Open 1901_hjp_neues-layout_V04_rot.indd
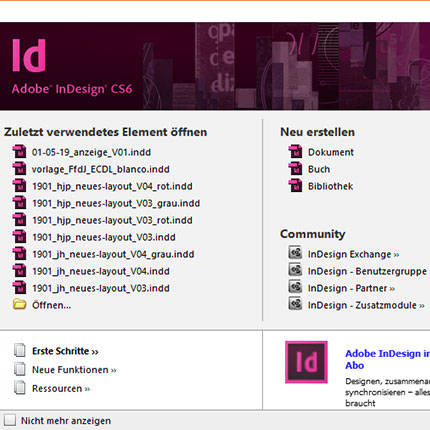430x430 pixels. (x=112, y=186)
